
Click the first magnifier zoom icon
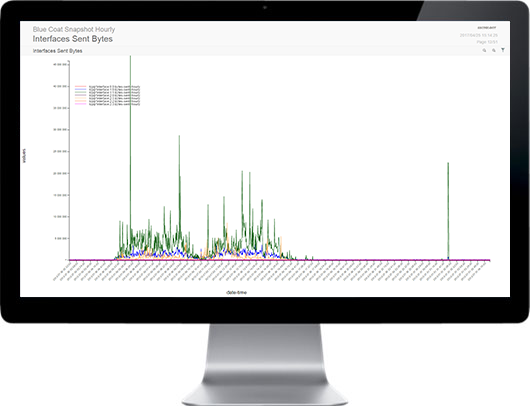click(484, 50)
